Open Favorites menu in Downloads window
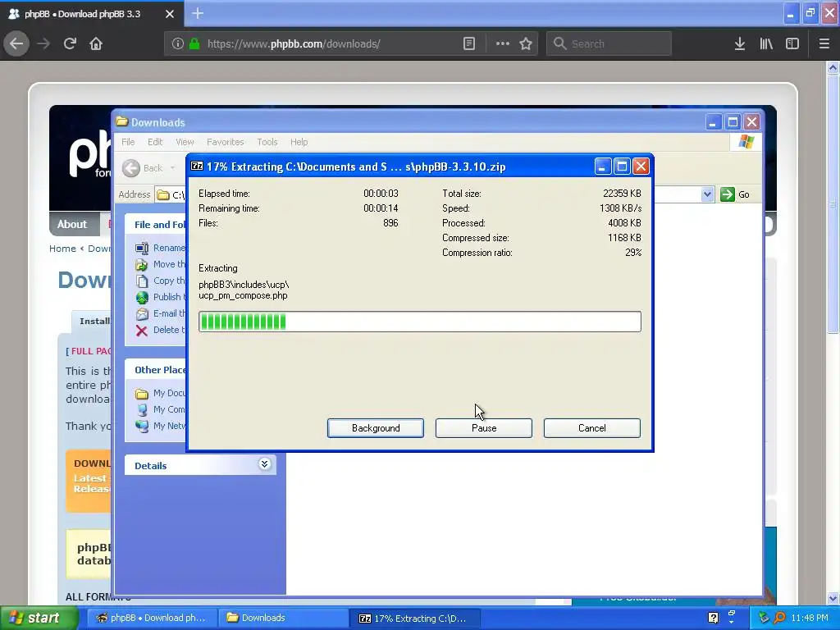This screenshot has width=840, height=630. (x=225, y=142)
